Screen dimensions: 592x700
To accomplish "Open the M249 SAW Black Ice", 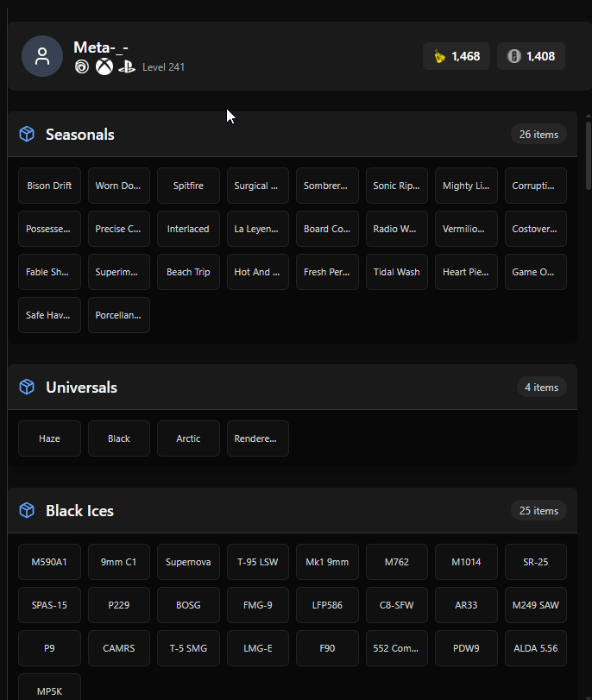I will click(x=536, y=605).
